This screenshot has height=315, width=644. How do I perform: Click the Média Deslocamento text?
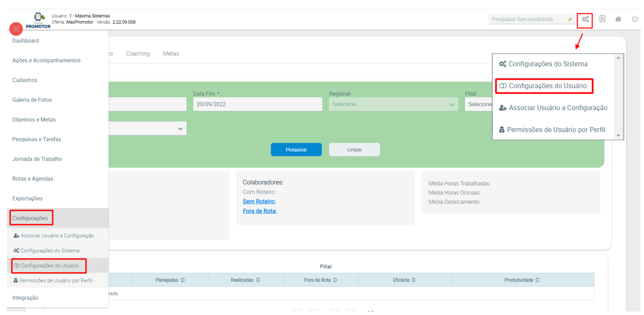pos(454,202)
